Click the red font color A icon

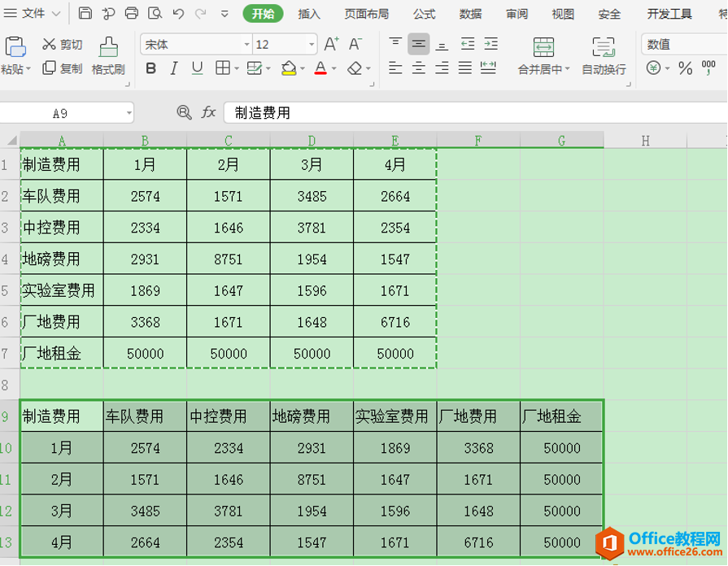coord(320,68)
